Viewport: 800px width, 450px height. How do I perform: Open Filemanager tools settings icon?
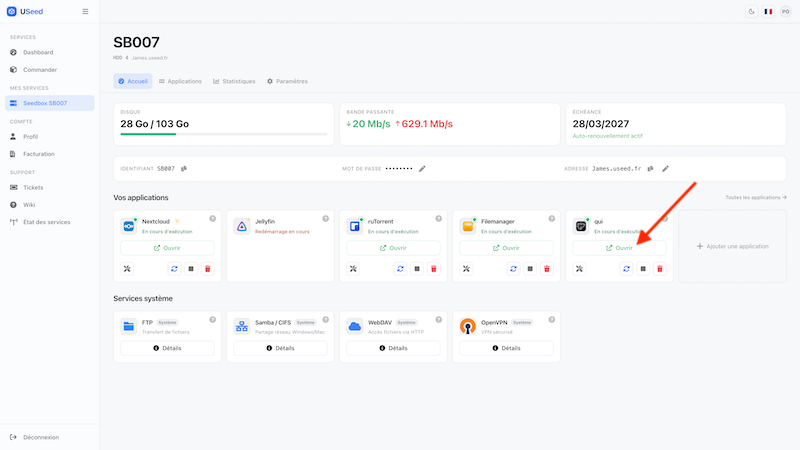(466, 269)
